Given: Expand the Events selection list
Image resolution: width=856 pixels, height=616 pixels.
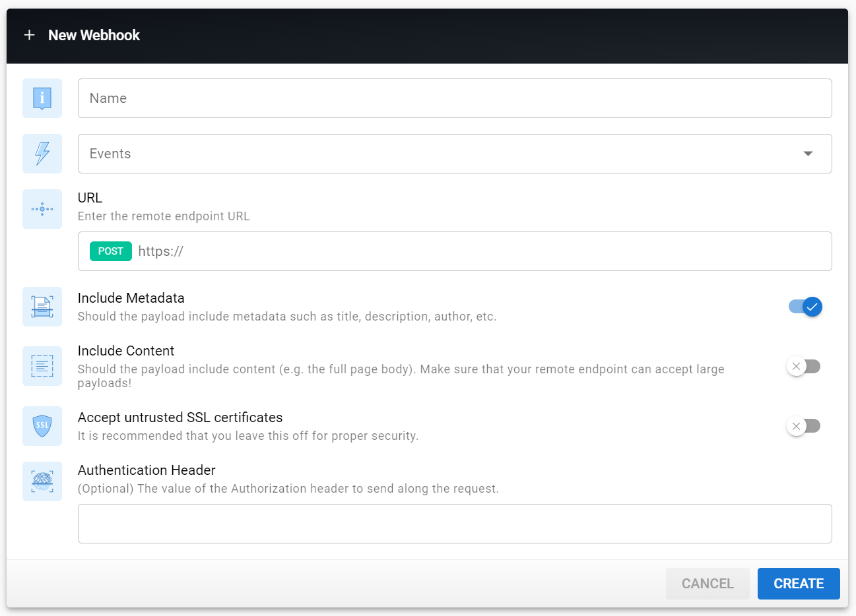Looking at the screenshot, I should point(455,153).
